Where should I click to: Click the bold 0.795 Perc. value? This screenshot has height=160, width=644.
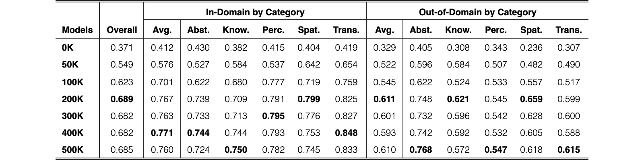tap(273, 116)
